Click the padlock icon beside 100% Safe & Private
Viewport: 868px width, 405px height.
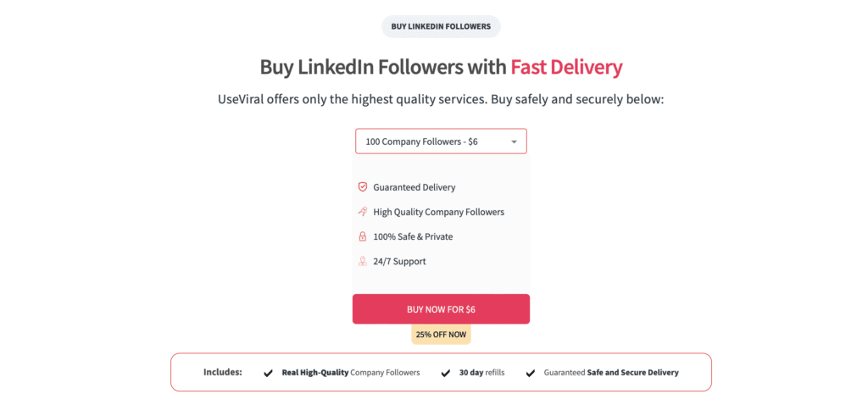click(363, 236)
